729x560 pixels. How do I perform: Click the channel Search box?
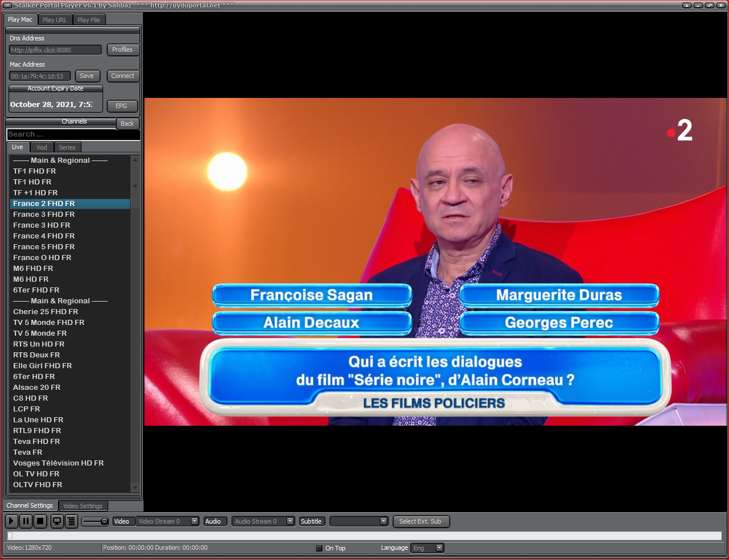73,134
